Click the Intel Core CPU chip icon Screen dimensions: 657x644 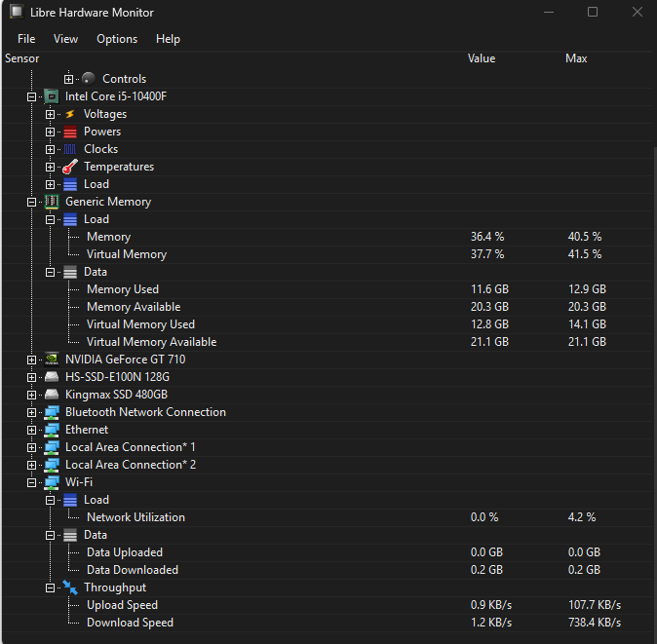point(52,96)
